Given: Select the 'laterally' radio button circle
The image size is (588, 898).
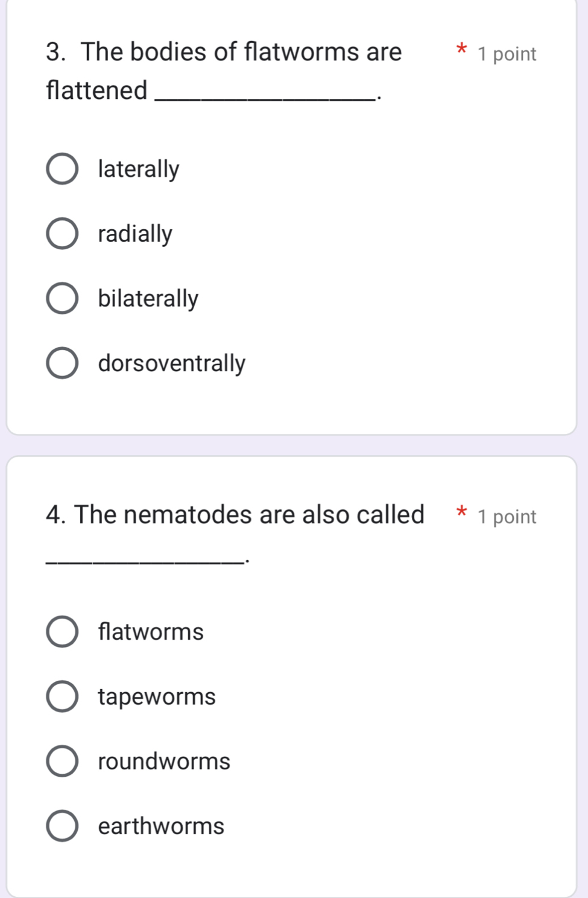Looking at the screenshot, I should pos(62,169).
